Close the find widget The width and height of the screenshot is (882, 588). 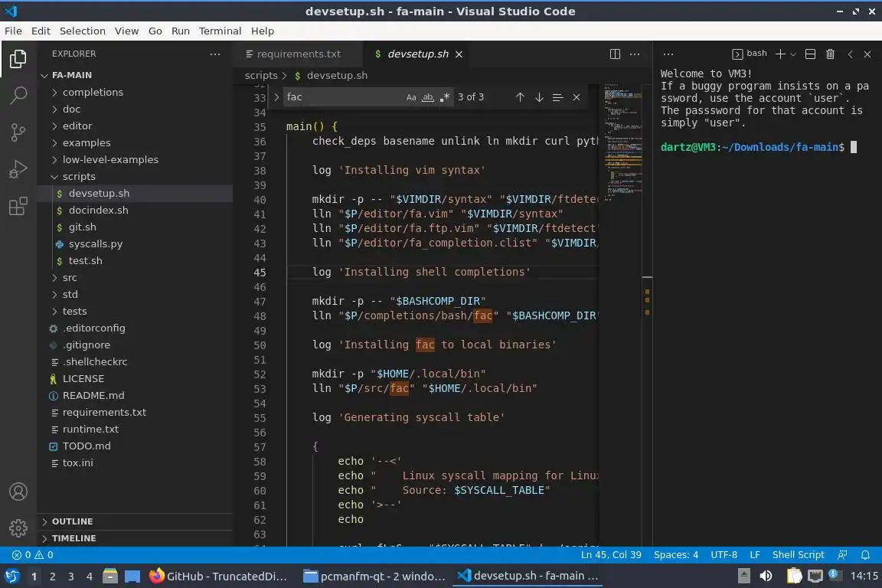(x=577, y=97)
